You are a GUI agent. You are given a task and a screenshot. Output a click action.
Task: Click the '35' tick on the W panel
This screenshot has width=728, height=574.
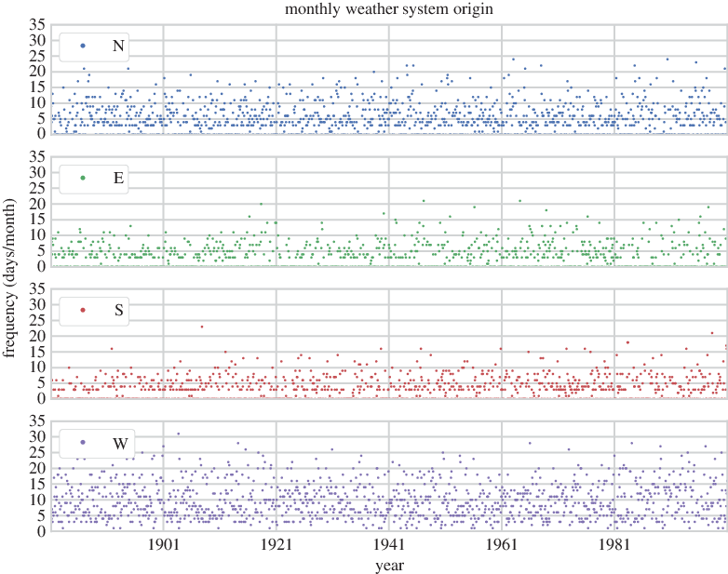coord(37,420)
